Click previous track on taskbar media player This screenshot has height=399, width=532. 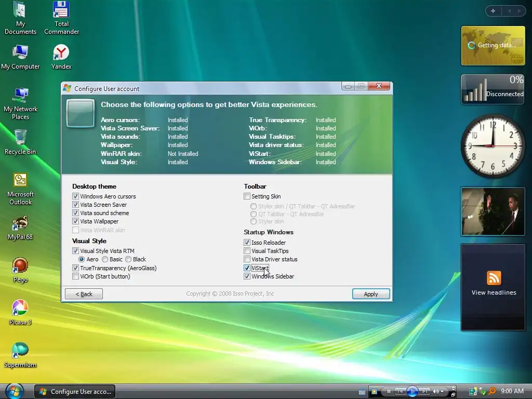click(400, 392)
